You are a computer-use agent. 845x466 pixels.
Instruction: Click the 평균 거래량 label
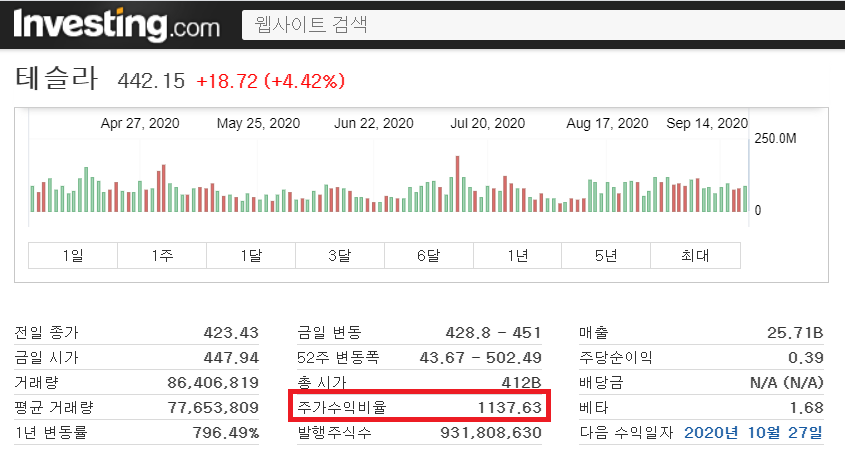pyautogui.click(x=54, y=407)
